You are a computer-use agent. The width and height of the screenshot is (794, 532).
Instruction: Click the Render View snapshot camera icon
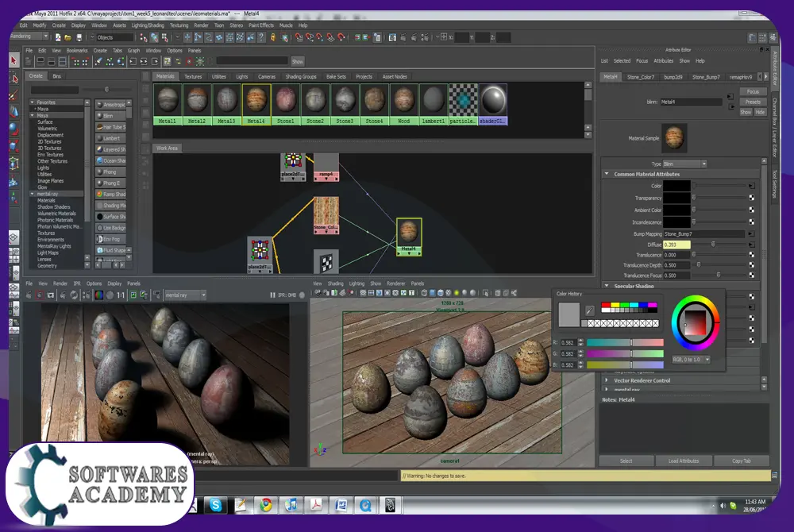click(x=51, y=295)
